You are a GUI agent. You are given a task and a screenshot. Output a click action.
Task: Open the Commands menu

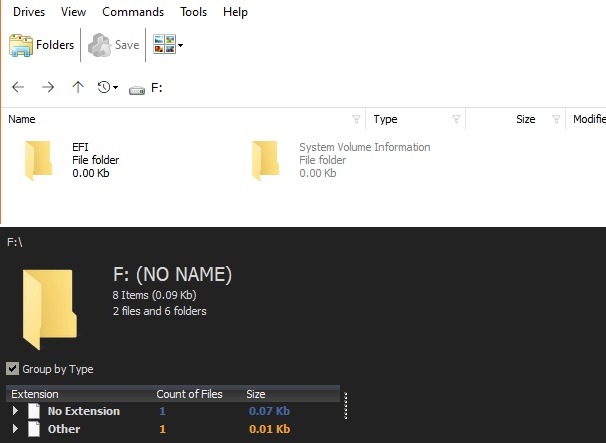[x=133, y=12]
